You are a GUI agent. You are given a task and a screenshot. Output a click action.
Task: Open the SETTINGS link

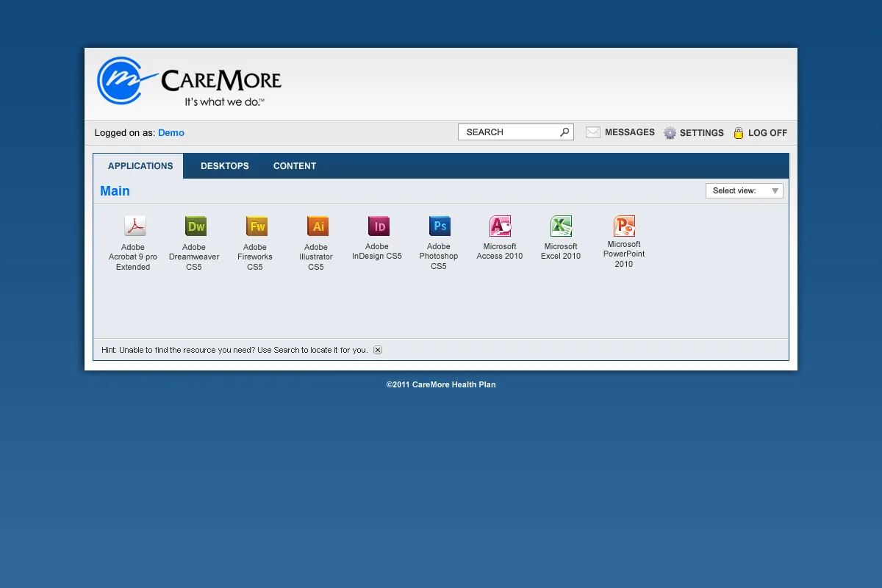coord(702,133)
